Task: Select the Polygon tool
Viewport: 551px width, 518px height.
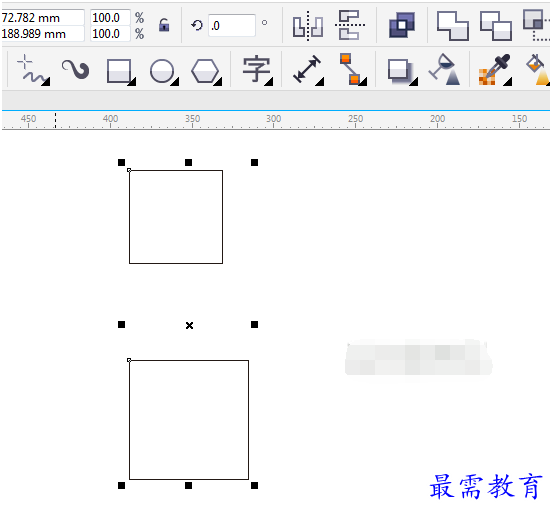Action: (205, 71)
